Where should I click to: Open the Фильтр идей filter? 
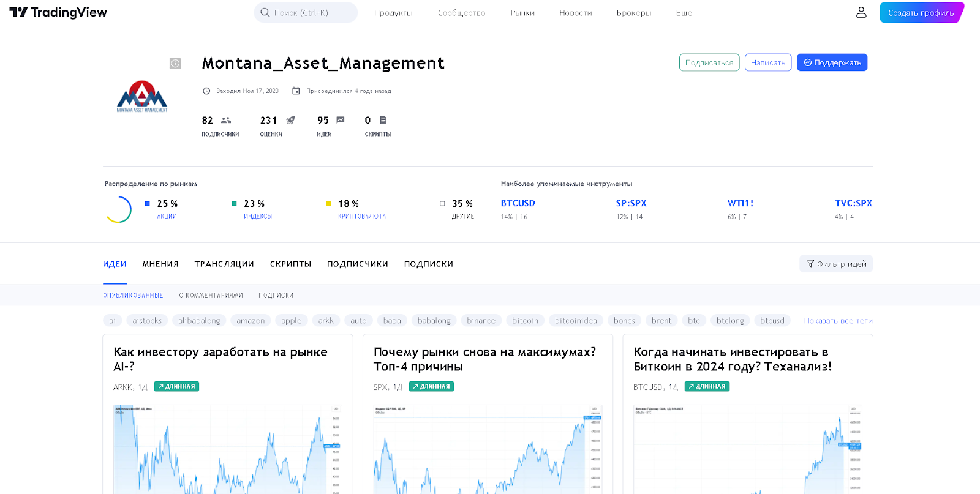point(836,263)
